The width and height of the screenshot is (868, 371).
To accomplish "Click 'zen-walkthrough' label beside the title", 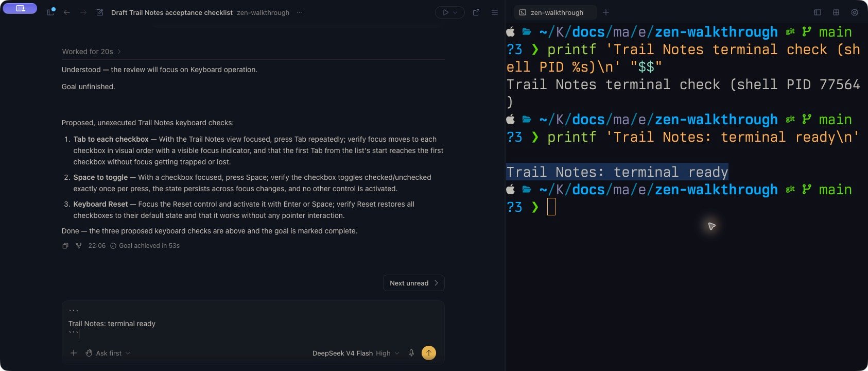I will [263, 12].
